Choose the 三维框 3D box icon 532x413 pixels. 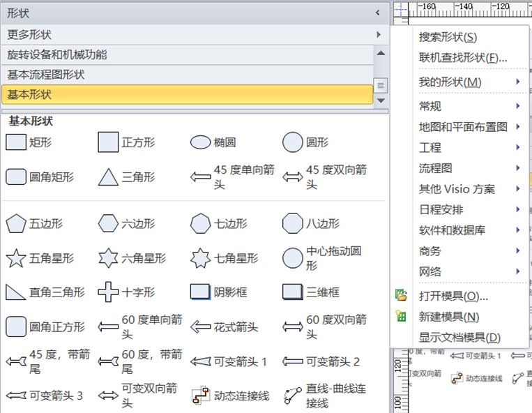coord(292,292)
